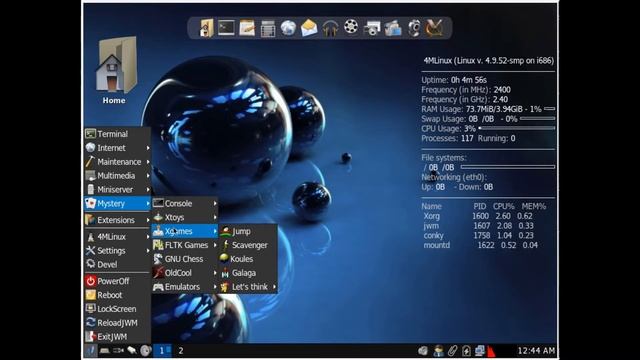
Task: Expand the Let's think submenu arrow
Action: 274,287
